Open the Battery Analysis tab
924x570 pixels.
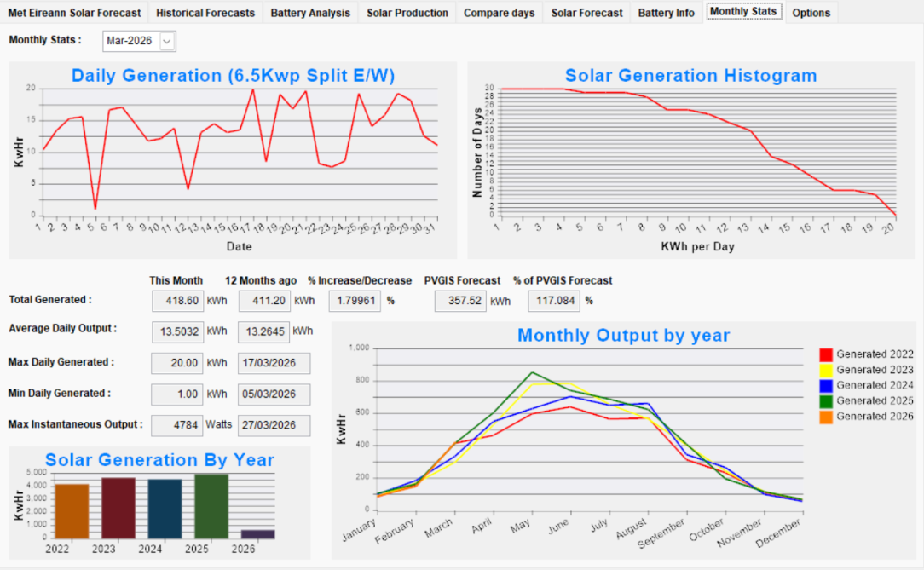(x=310, y=13)
